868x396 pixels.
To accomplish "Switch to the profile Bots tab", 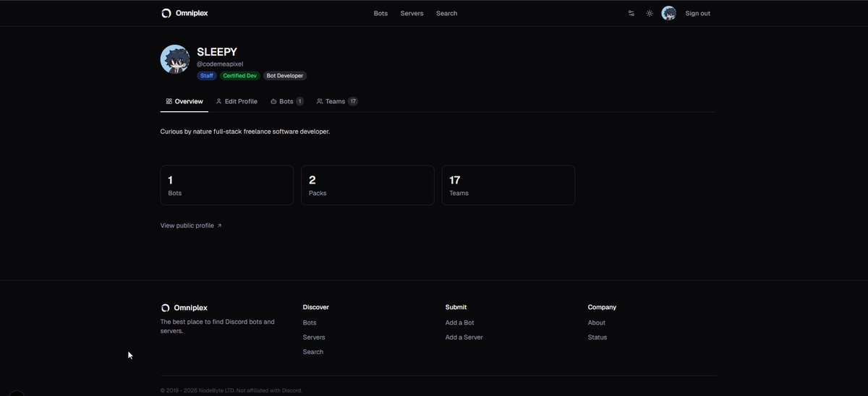I will click(x=286, y=101).
